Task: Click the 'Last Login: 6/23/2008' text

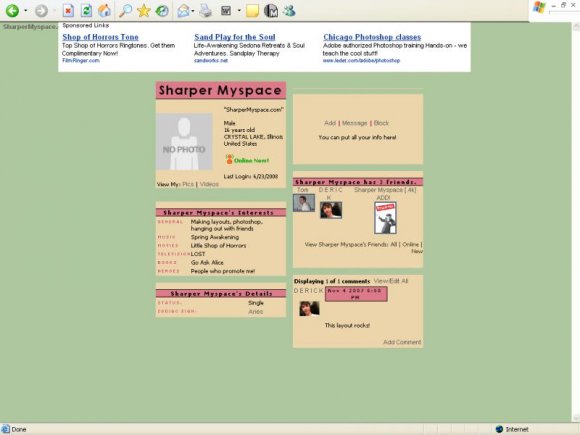Action: tap(251, 176)
